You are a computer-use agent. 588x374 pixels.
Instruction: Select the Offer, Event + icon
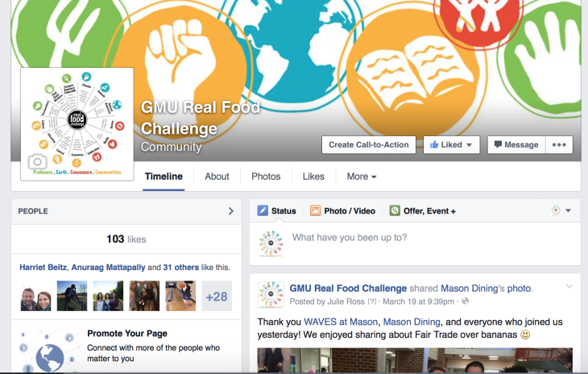[x=395, y=211]
